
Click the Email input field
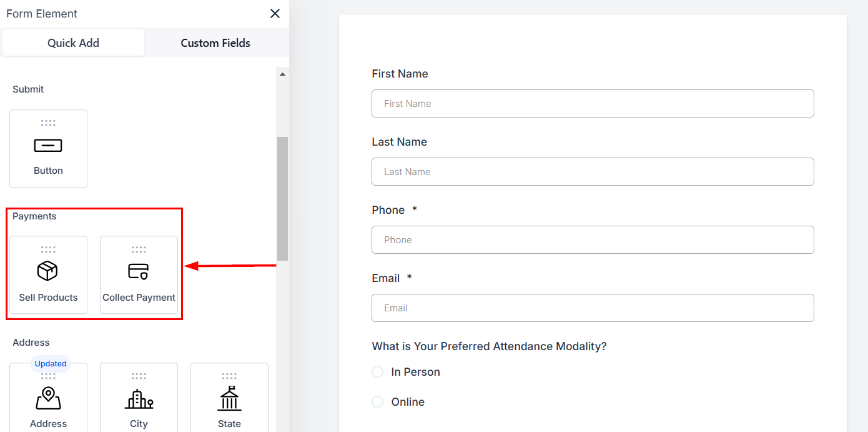click(x=593, y=308)
